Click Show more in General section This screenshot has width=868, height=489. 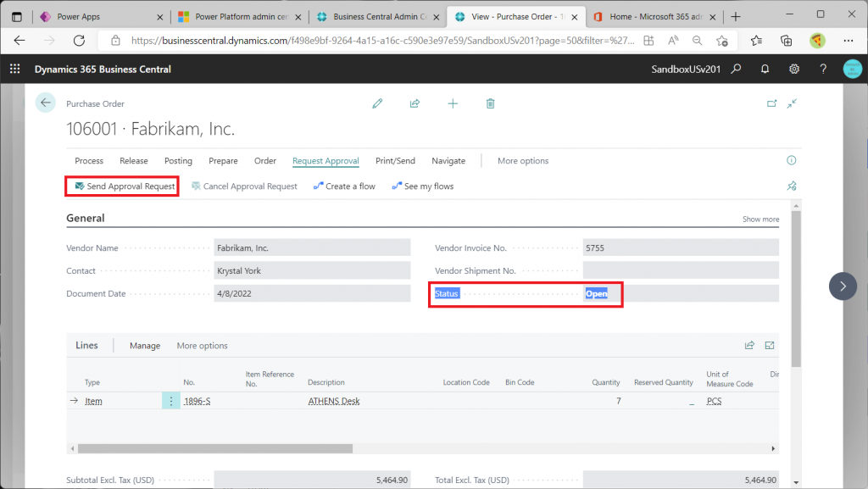(x=760, y=219)
